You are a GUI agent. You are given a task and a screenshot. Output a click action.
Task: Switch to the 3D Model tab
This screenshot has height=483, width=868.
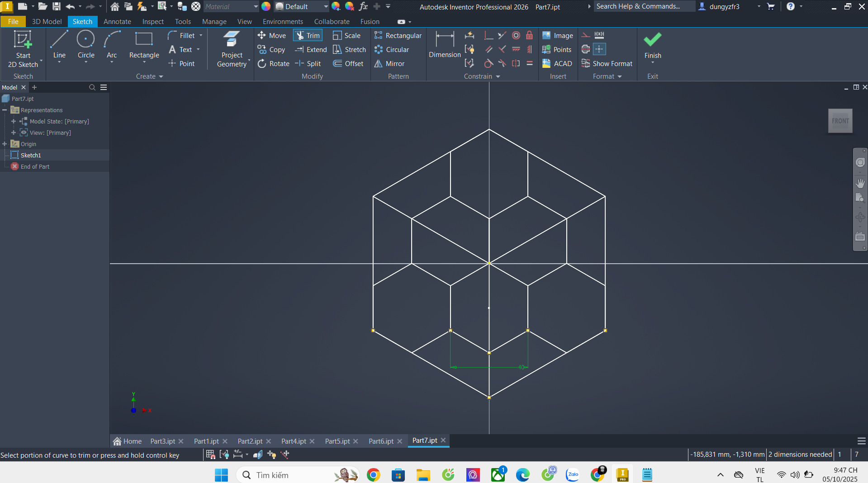(x=47, y=22)
